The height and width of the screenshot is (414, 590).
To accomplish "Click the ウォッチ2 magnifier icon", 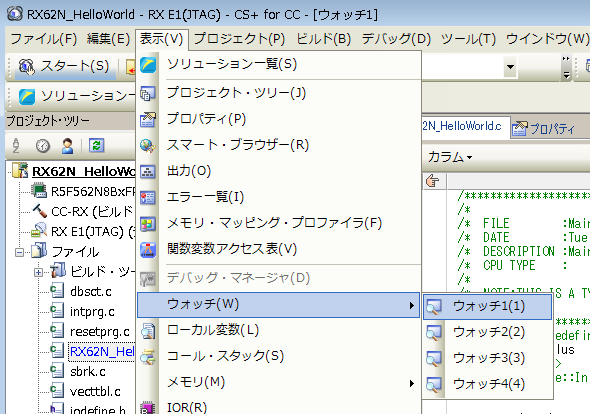I will pyautogui.click(x=433, y=333).
